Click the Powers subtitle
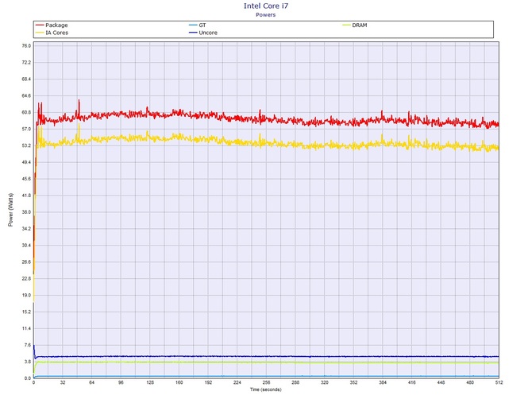 tap(266, 14)
